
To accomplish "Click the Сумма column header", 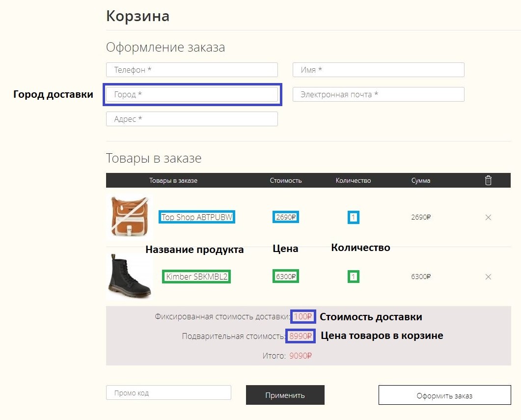I will 421,180.
